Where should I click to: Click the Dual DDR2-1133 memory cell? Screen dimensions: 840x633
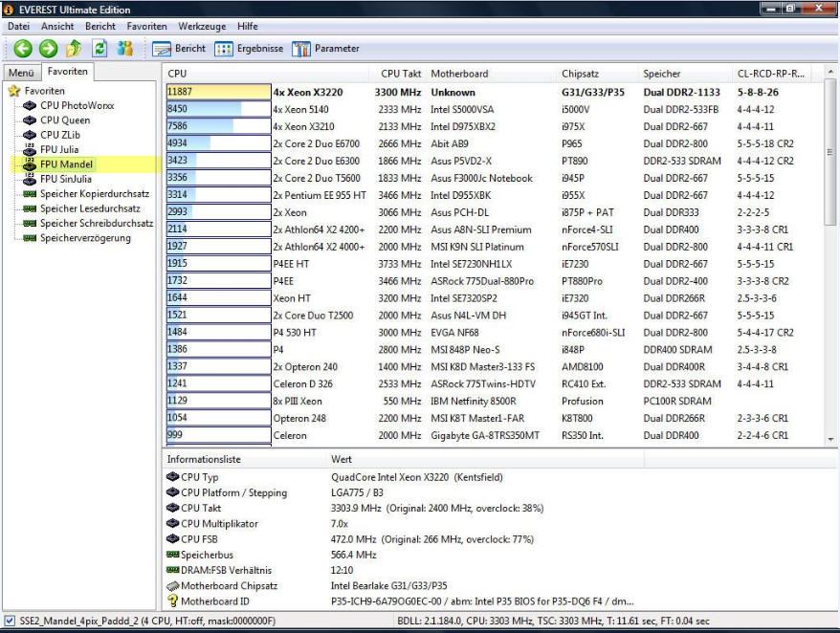tap(681, 92)
